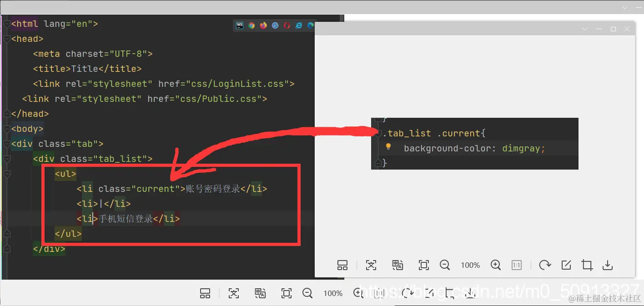Click fold marker at closing head tag

pyautogui.click(x=6, y=113)
